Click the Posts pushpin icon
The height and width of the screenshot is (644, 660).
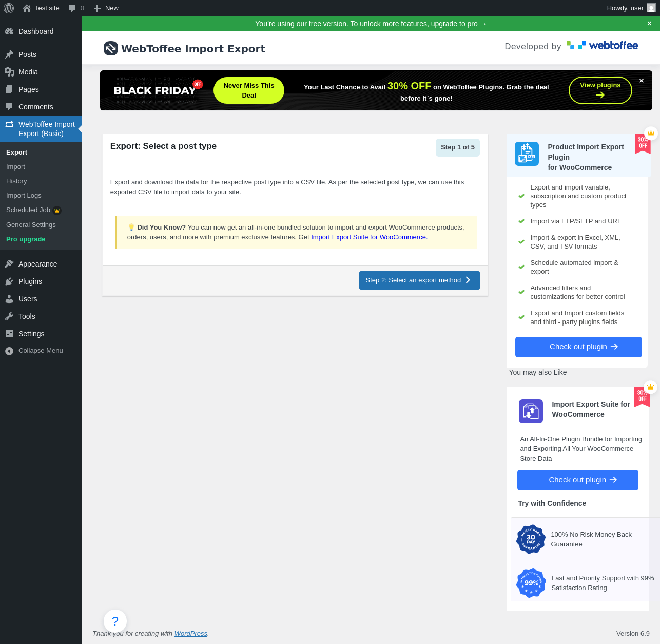coord(9,54)
